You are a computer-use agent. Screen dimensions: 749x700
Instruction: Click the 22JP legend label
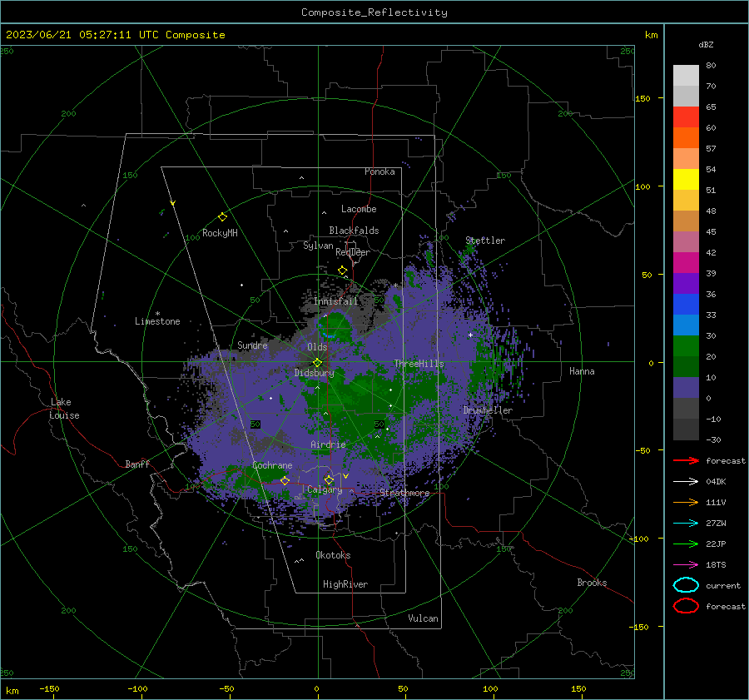point(716,544)
